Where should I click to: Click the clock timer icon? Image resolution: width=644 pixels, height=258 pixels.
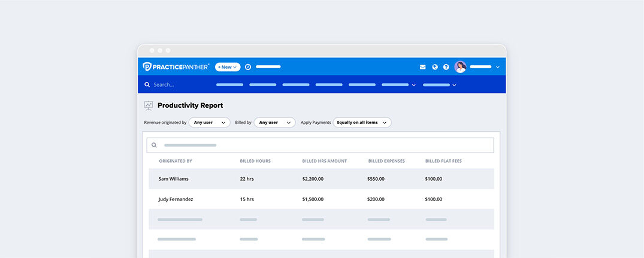click(x=248, y=67)
